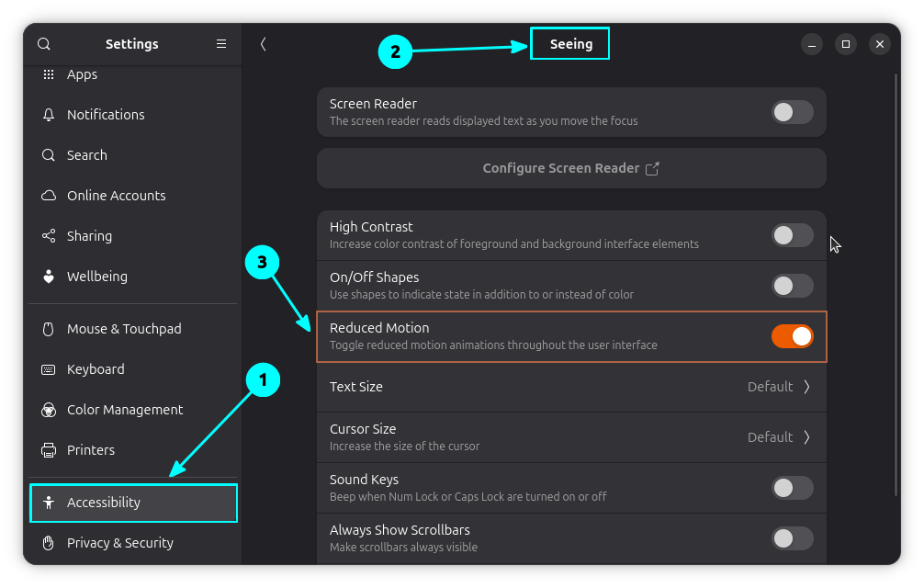Close the Settings window

(x=880, y=44)
